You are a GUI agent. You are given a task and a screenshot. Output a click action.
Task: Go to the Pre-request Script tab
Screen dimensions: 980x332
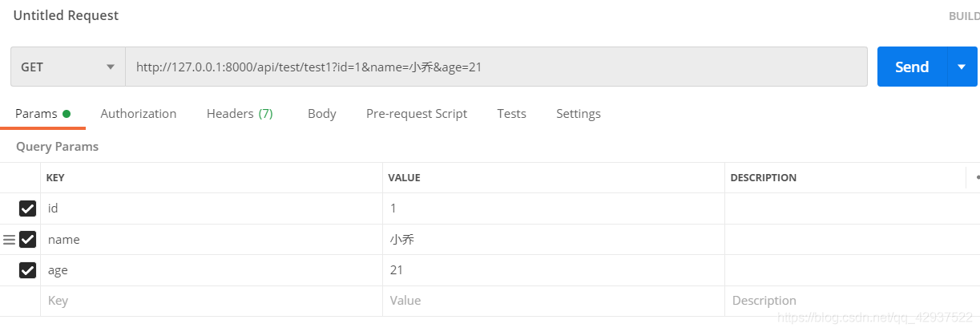[416, 114]
